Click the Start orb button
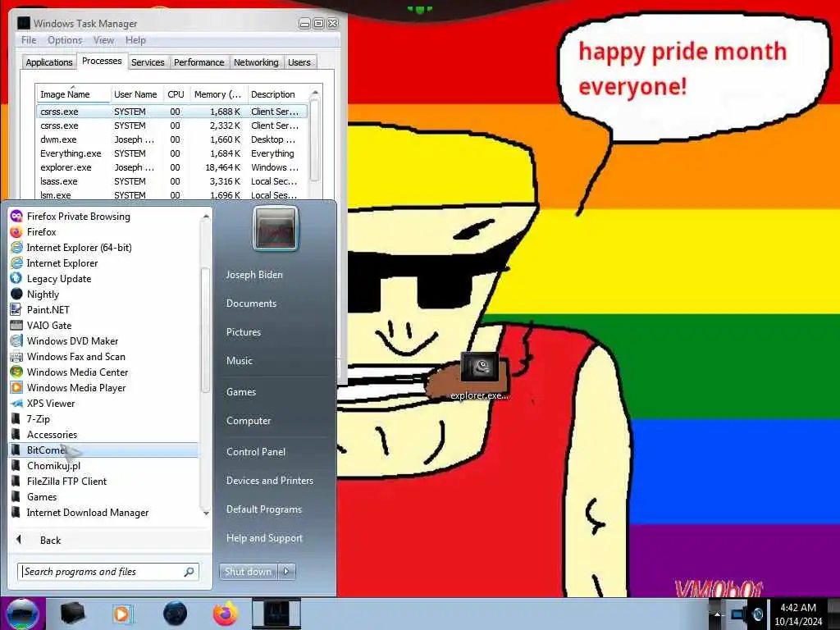 point(22,614)
